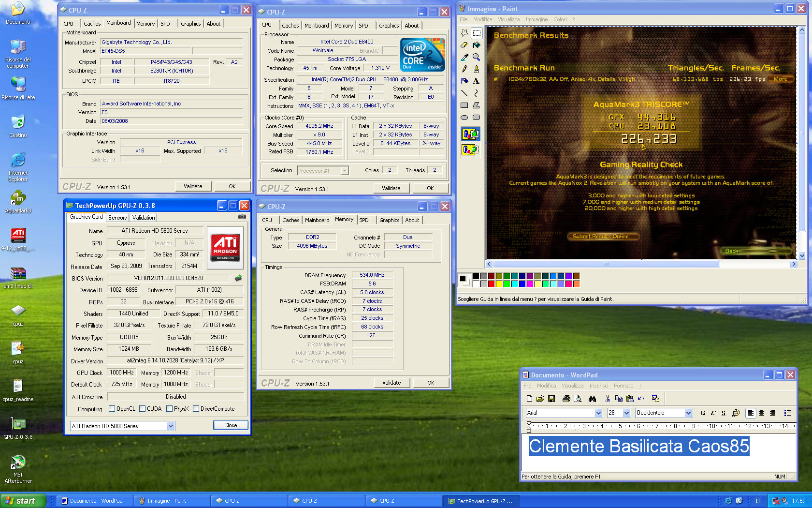This screenshot has width=812, height=508.
Task: Open the Visualizza menu in Paint
Action: (509, 19)
